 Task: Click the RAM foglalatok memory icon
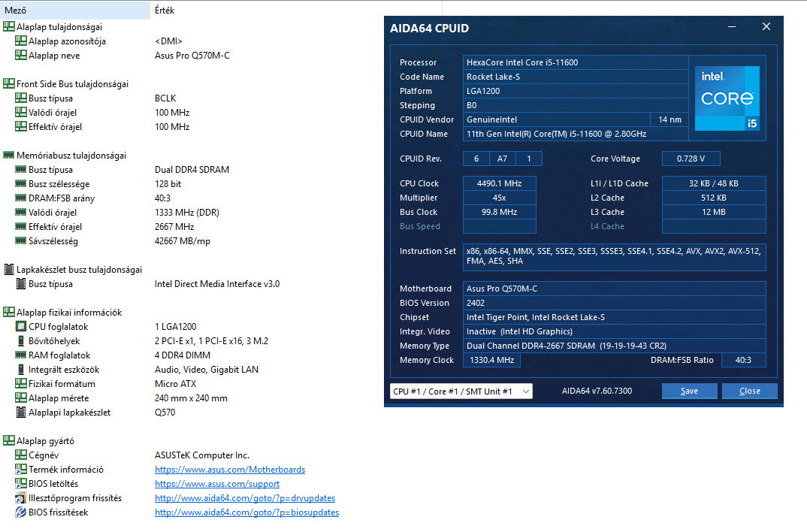tap(21, 355)
